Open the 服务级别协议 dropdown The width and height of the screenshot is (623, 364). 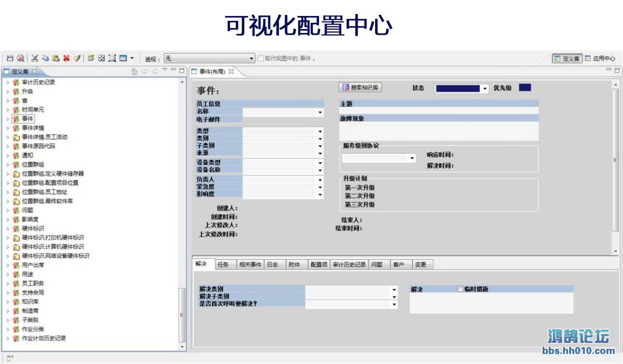(x=412, y=158)
